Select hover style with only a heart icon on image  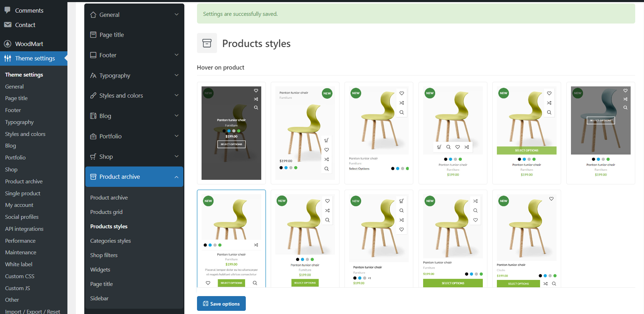coord(527,239)
